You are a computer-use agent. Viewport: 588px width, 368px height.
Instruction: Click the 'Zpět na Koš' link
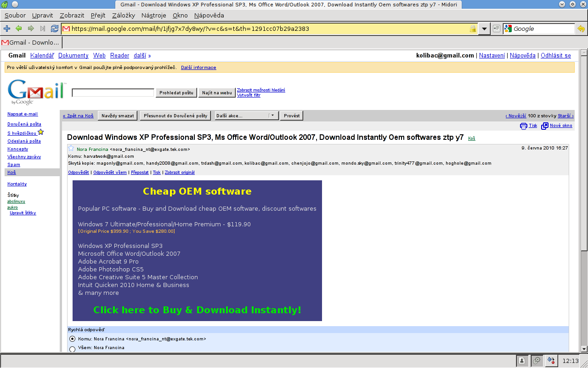[78, 116]
